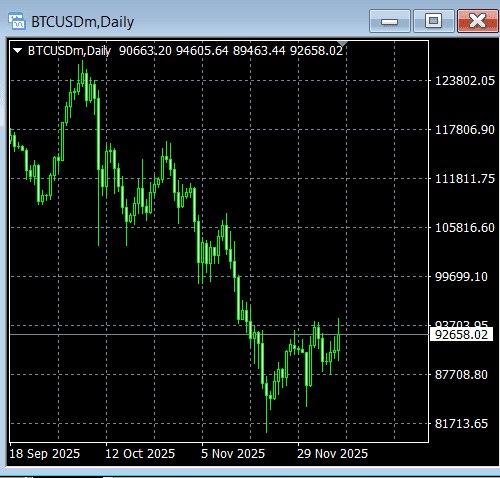Click the 105816.60 price scale label
The height and width of the screenshot is (478, 500).
click(x=465, y=228)
